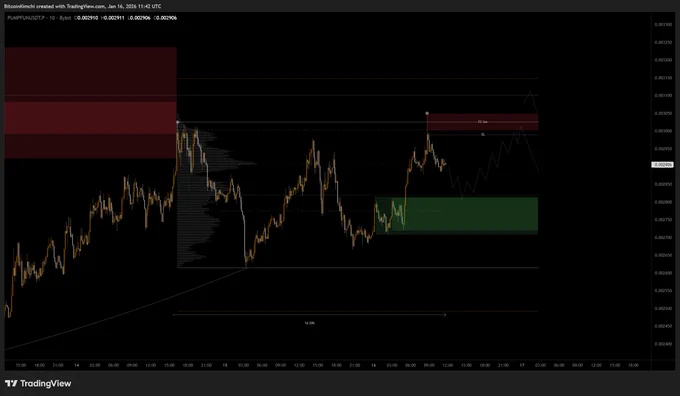
Task: Select the large red supply zone rectangle
Action: [x=91, y=103]
